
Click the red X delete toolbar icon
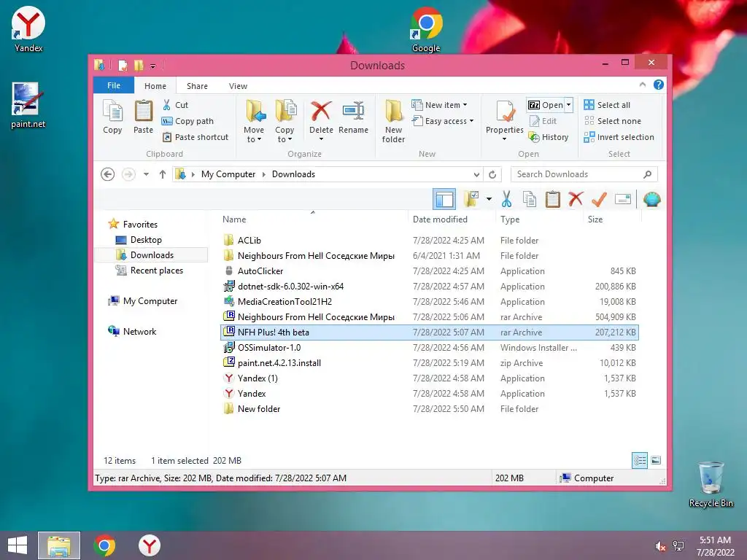(x=576, y=199)
